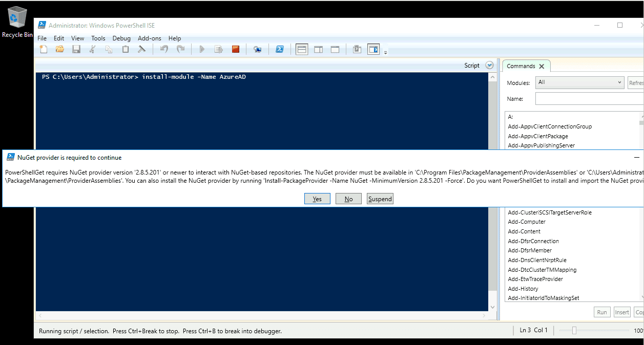Select Add-AppvClientPackage in commands list
644x345 pixels.
537,136
